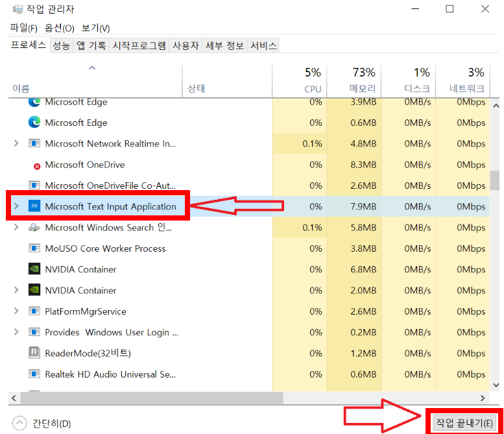This screenshot has height=434, width=504.
Task: Click the MoUSO Core Worker Process icon
Action: pos(34,248)
